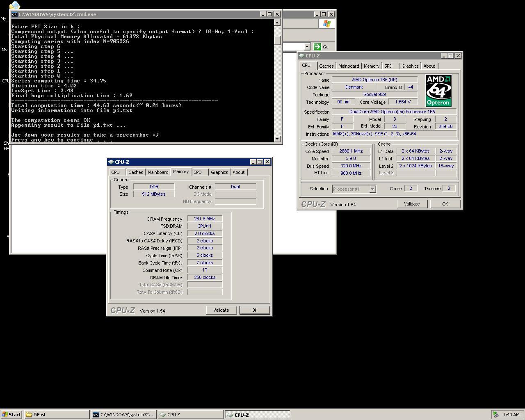The height and width of the screenshot is (420, 525).
Task: Open Caches tab in CPU-Z Memory window
Action: point(136,172)
